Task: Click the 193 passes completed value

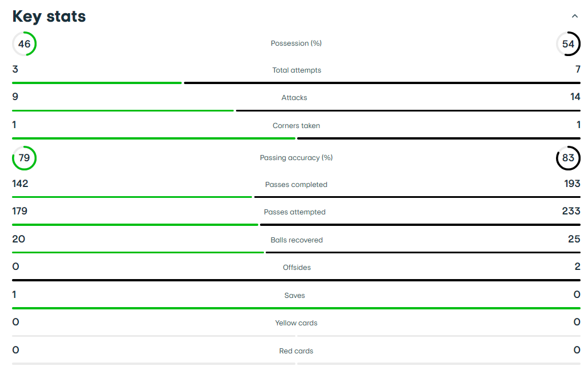Action: coord(572,184)
